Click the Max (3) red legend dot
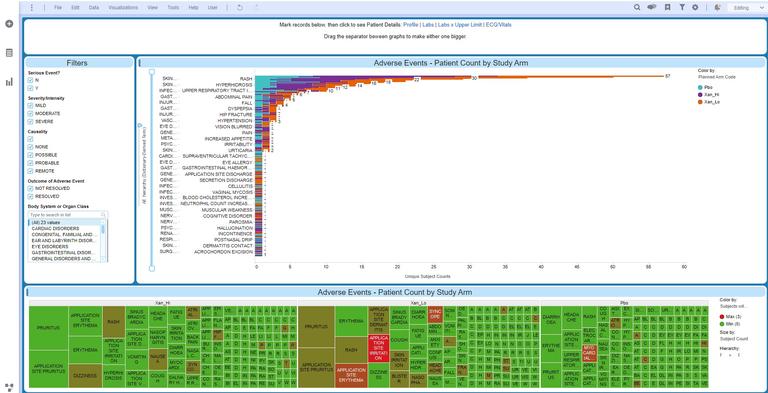768x393 pixels. [722, 316]
